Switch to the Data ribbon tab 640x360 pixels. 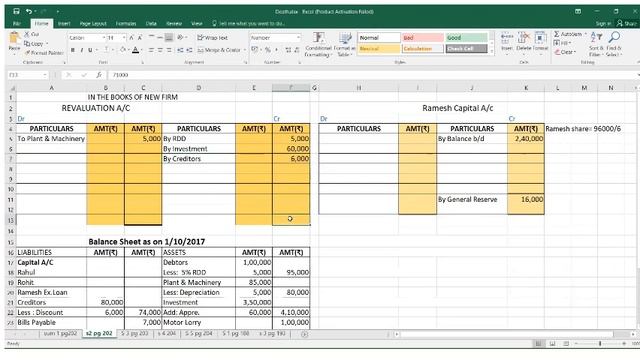(151, 24)
